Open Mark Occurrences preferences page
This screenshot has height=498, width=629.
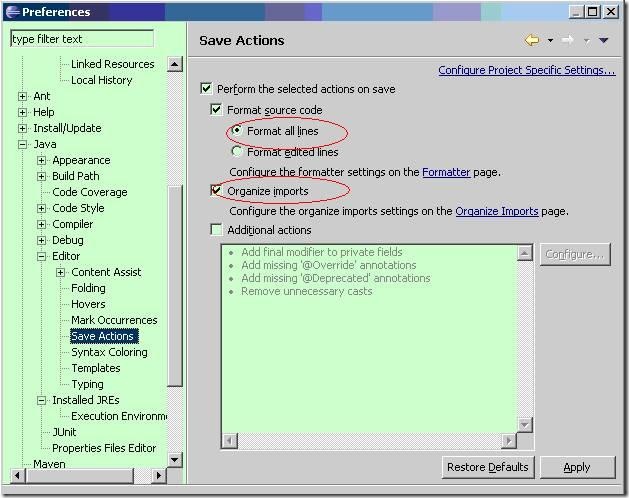(114, 320)
